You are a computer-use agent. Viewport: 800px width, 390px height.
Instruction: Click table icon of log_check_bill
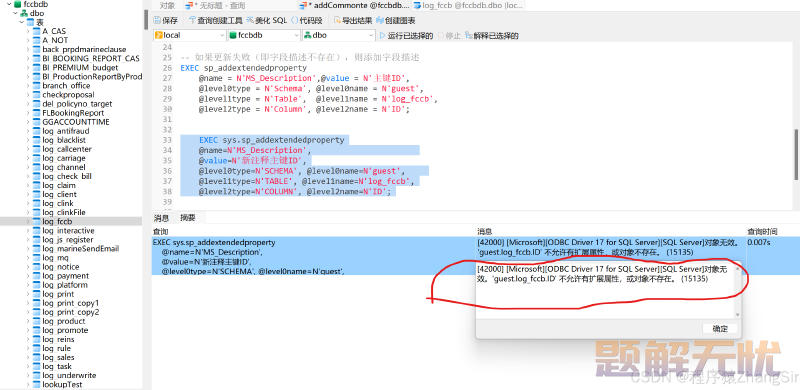[36, 177]
